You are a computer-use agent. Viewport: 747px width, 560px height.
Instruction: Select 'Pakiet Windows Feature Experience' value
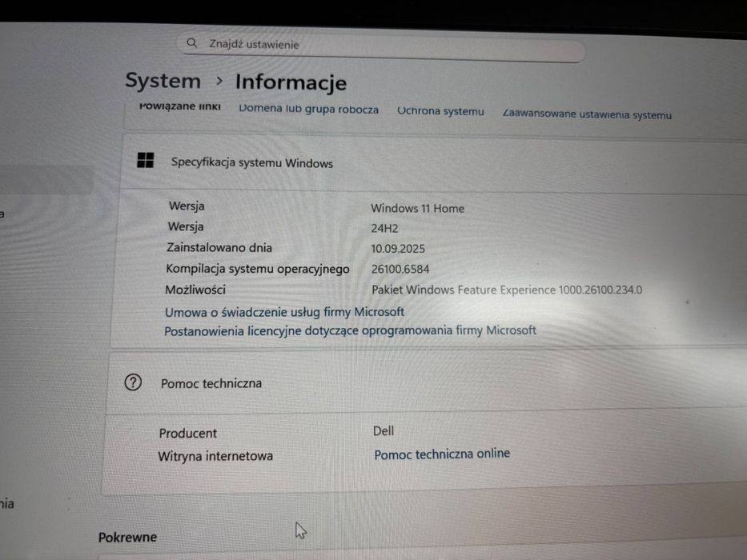(507, 290)
